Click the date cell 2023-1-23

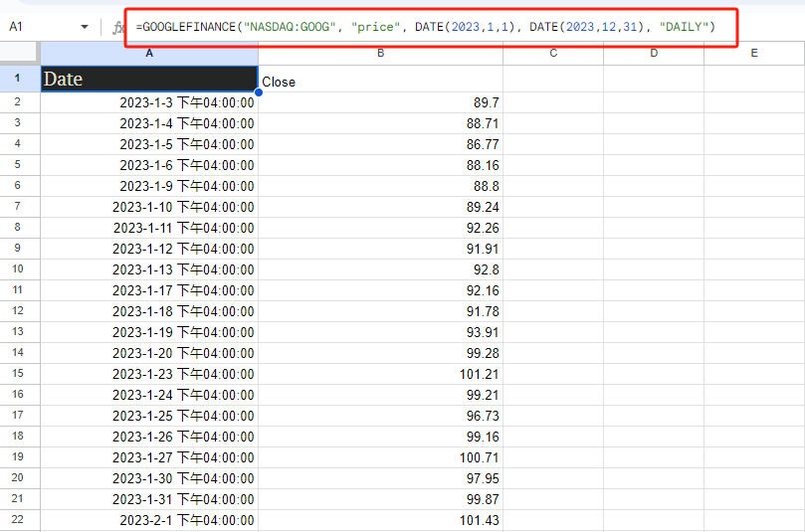[x=149, y=374]
